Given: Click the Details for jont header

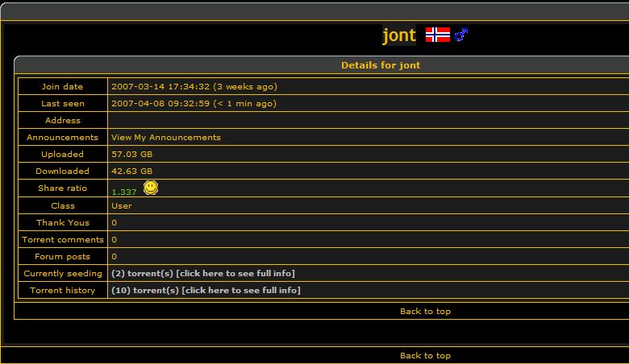Looking at the screenshot, I should (x=381, y=65).
